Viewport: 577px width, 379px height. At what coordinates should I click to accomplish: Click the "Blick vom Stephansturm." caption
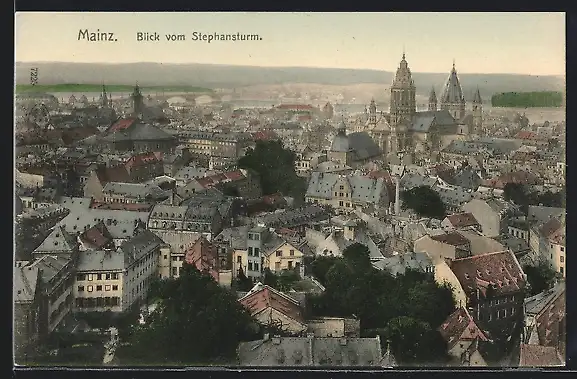(199, 37)
